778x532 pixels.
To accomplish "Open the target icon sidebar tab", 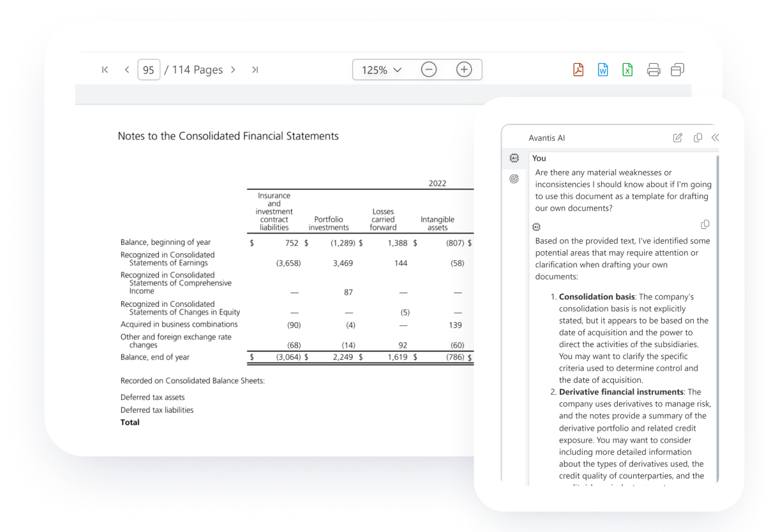I will [x=514, y=179].
